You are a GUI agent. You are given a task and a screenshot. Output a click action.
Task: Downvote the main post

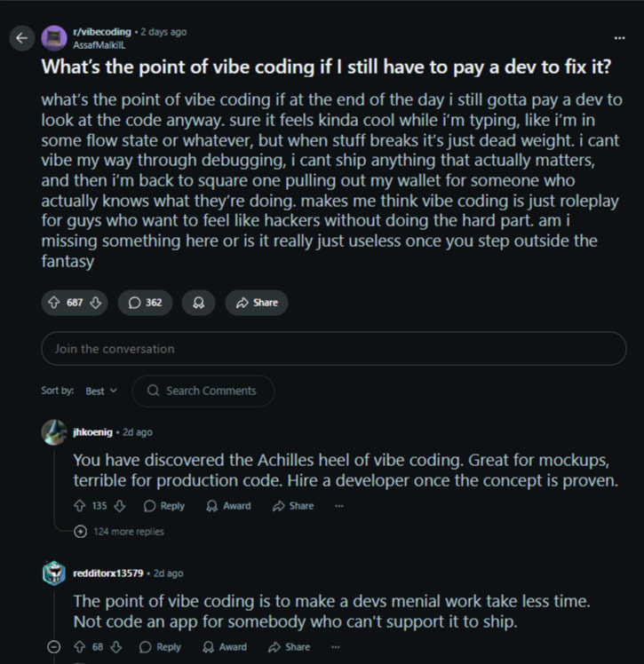coord(96,303)
